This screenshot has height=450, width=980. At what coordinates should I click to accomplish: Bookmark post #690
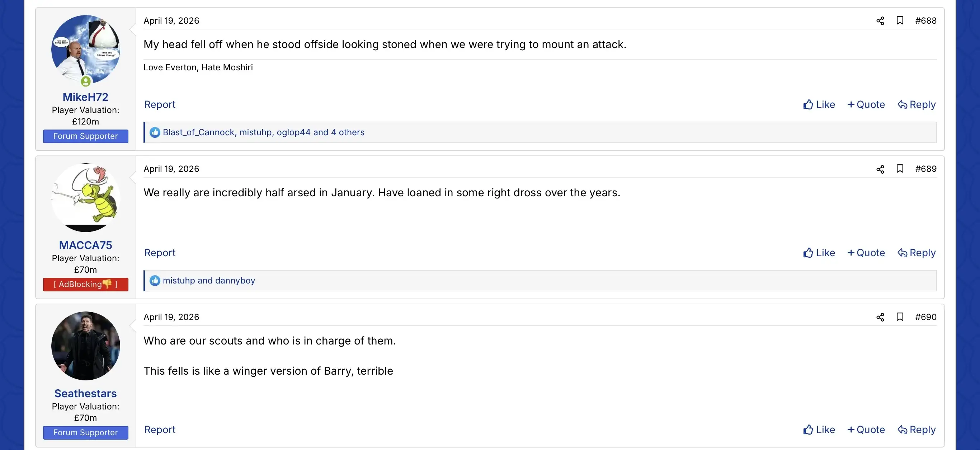point(900,317)
